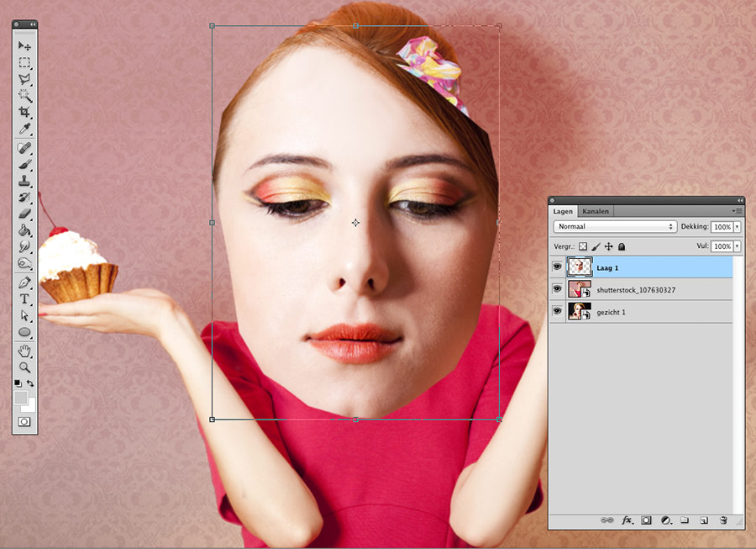Hide the gezicht 1 layer

pos(558,311)
